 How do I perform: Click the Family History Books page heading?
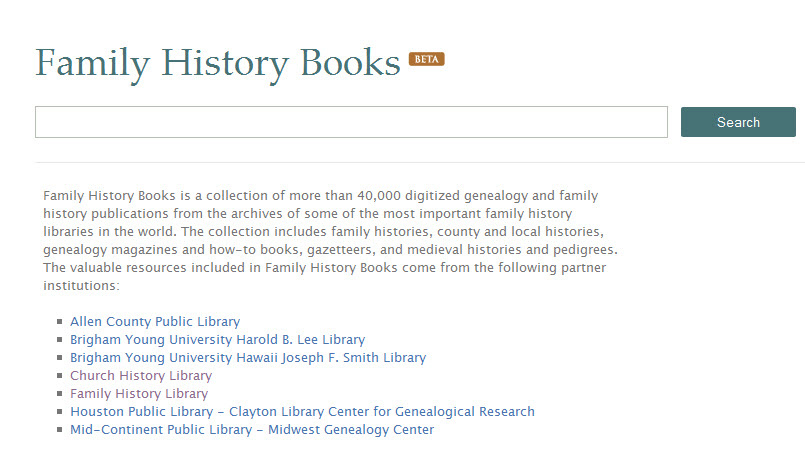point(218,62)
